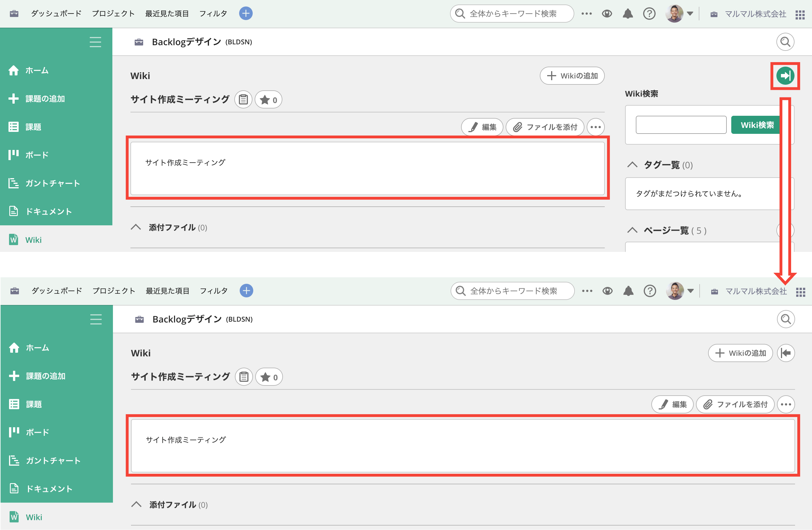
Task: Open the apps grid icon in the top header
Action: point(800,15)
